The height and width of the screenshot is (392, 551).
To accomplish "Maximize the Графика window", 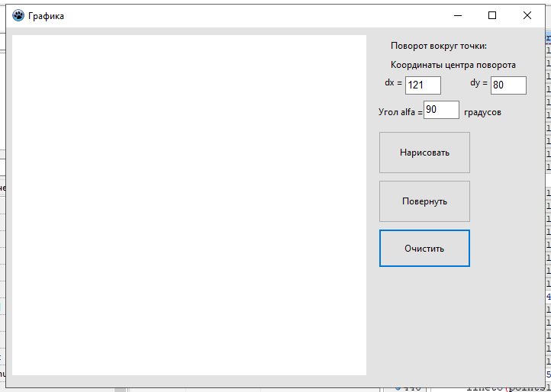I will pos(492,15).
